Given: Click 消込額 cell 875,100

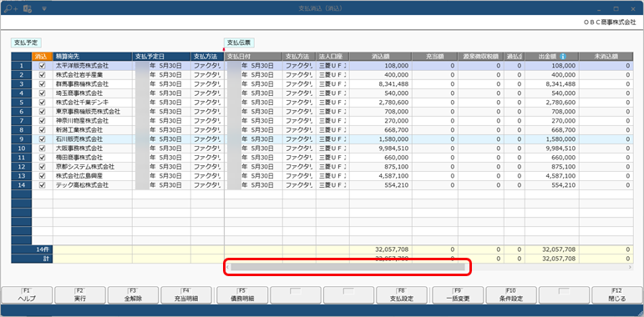Looking at the screenshot, I should [x=381, y=167].
